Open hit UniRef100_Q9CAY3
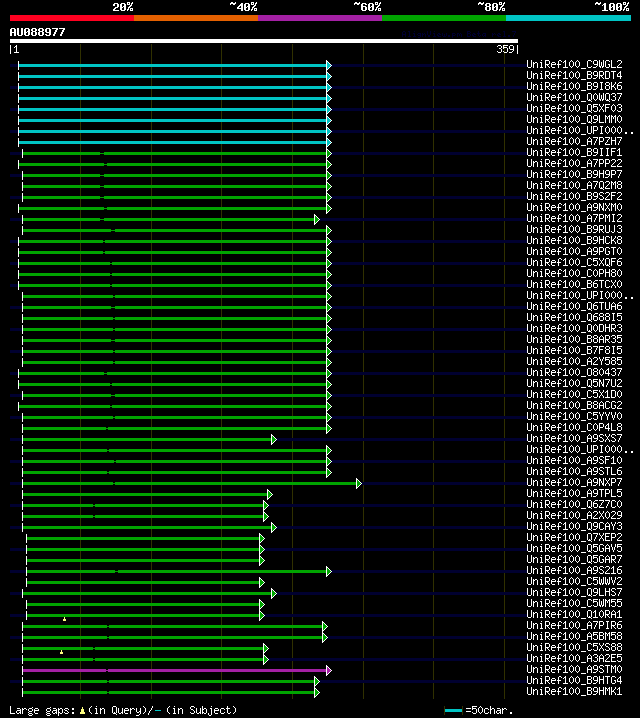The height and width of the screenshot is (718, 640). point(574,526)
